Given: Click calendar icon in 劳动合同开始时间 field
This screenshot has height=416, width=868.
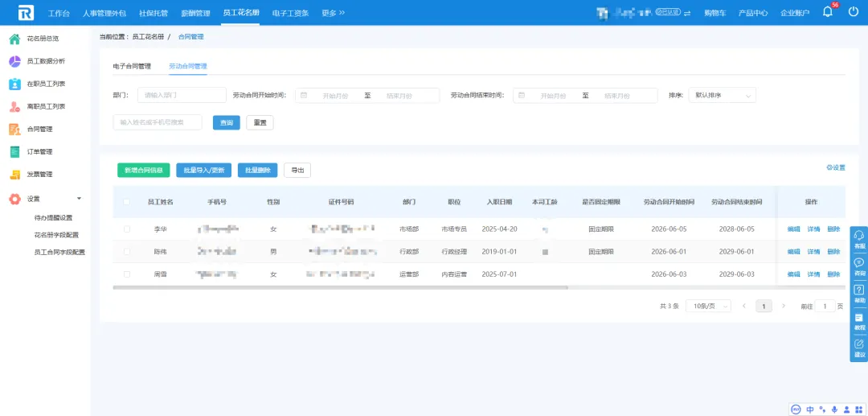Looking at the screenshot, I should pos(304,95).
